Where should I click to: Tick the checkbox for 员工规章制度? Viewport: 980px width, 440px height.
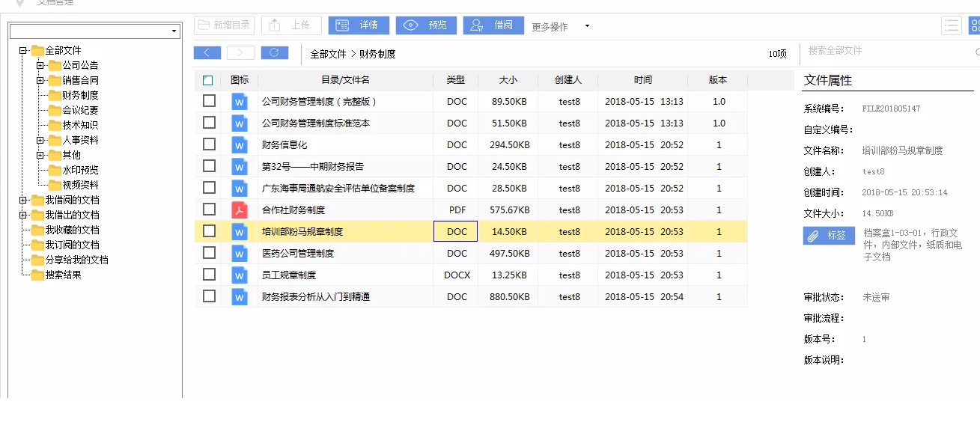pos(209,275)
